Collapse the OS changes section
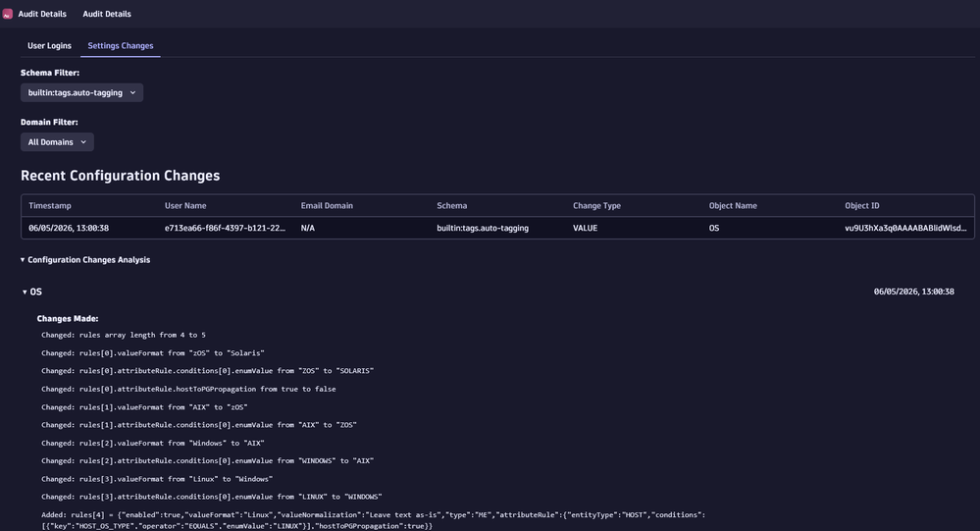This screenshot has height=531, width=980. 31,292
